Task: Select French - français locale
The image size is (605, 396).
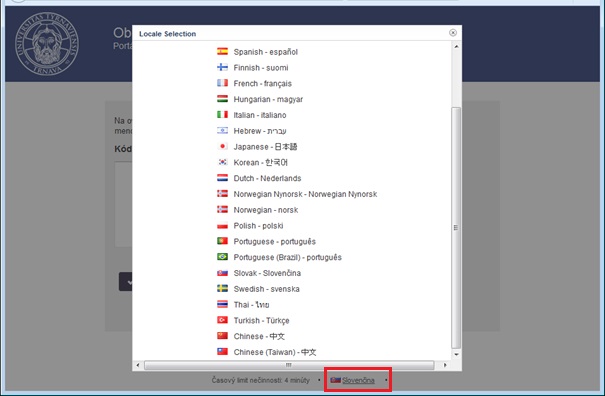Action: (x=262, y=83)
